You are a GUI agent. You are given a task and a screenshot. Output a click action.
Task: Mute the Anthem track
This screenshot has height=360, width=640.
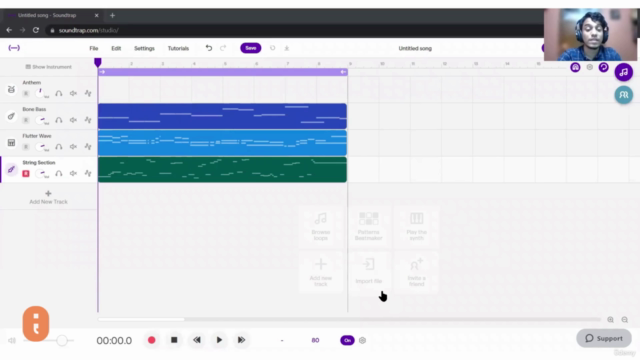click(x=73, y=93)
